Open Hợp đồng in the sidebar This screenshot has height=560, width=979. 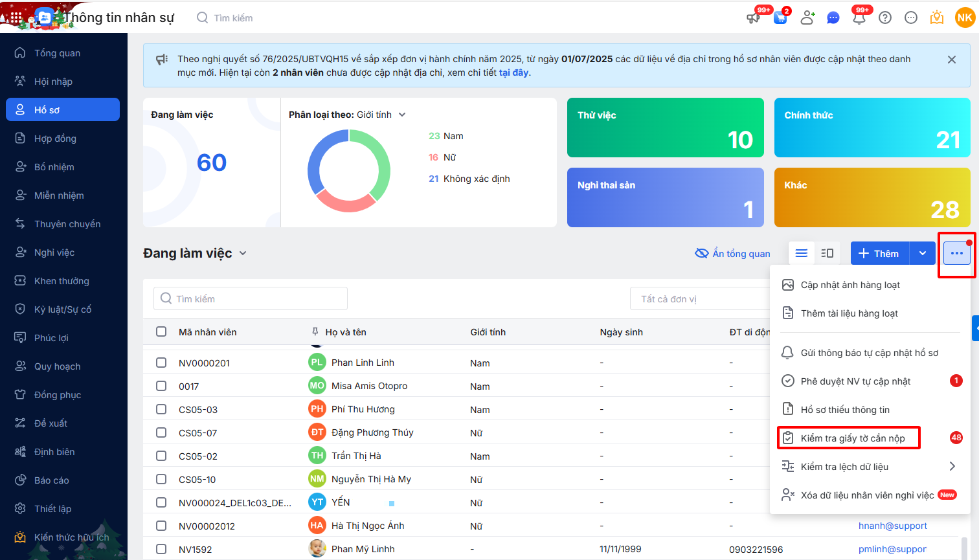click(55, 139)
